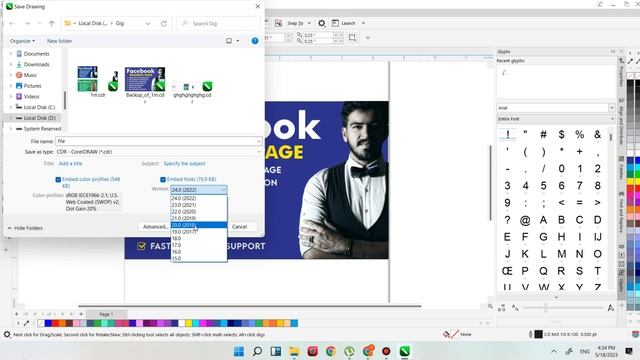Open Task View widgets icon on taskbar
The image size is (640, 360).
pos(276,351)
